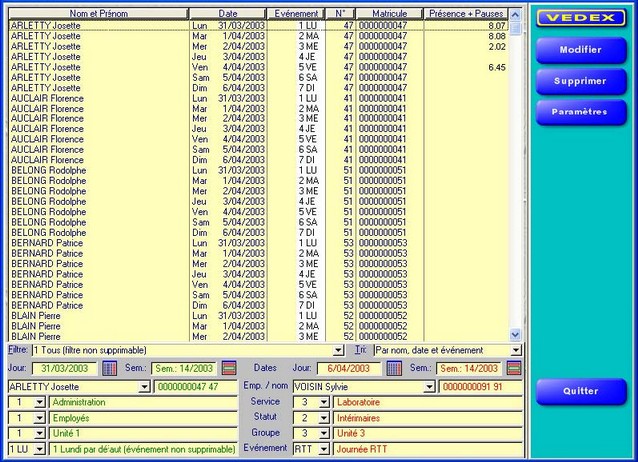Click event 7 DI in BERNARD Patrice's row
The image size is (638, 462).
tap(307, 305)
